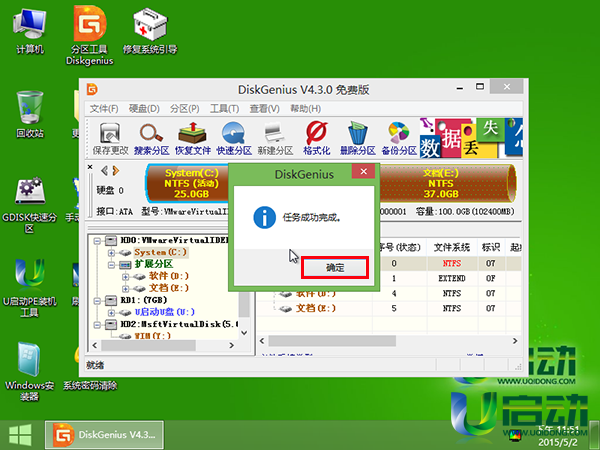The width and height of the screenshot is (600, 450).
Task: Click 确定 to confirm the dialog
Action: tap(335, 267)
